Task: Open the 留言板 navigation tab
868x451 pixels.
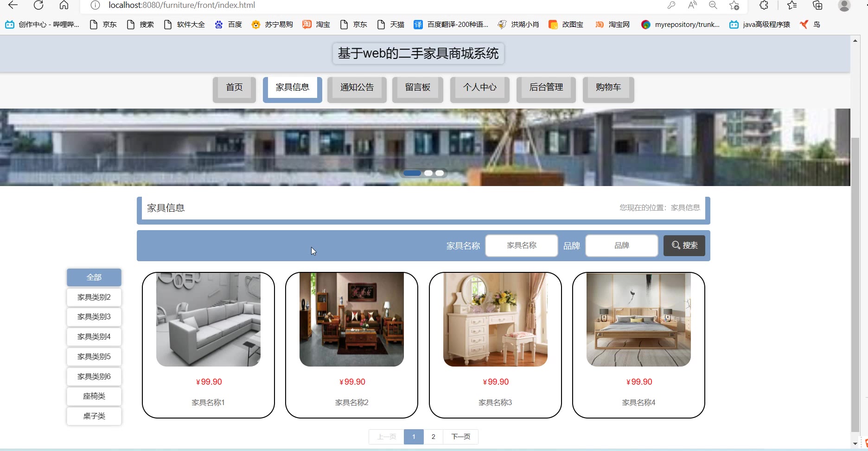Action: click(417, 89)
